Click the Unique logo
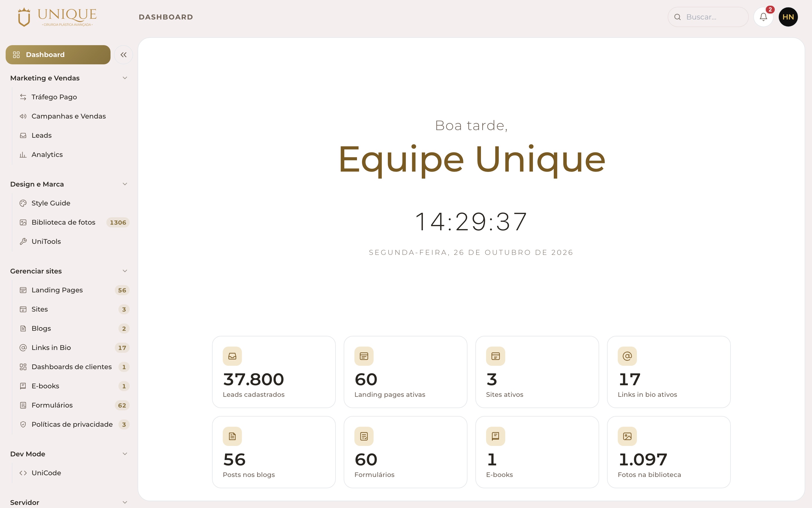The height and width of the screenshot is (508, 812). click(x=57, y=17)
